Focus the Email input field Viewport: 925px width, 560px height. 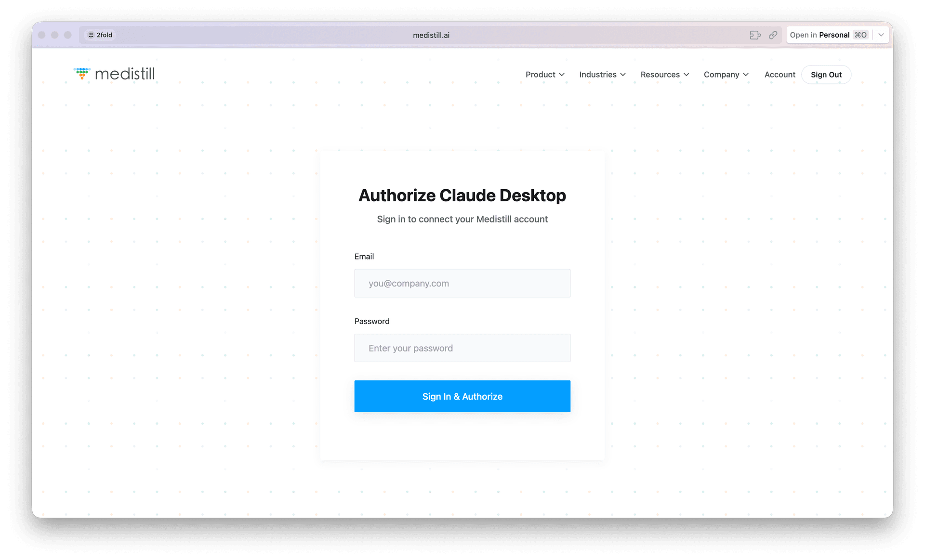coord(462,283)
